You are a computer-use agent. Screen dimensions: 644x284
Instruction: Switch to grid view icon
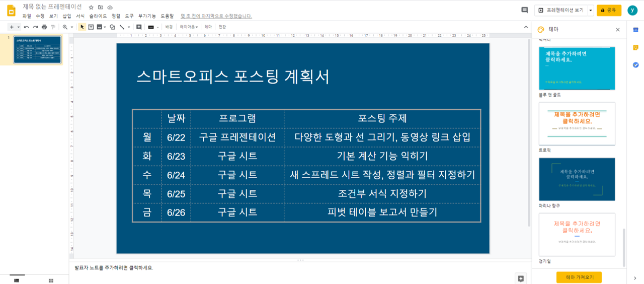point(51,280)
